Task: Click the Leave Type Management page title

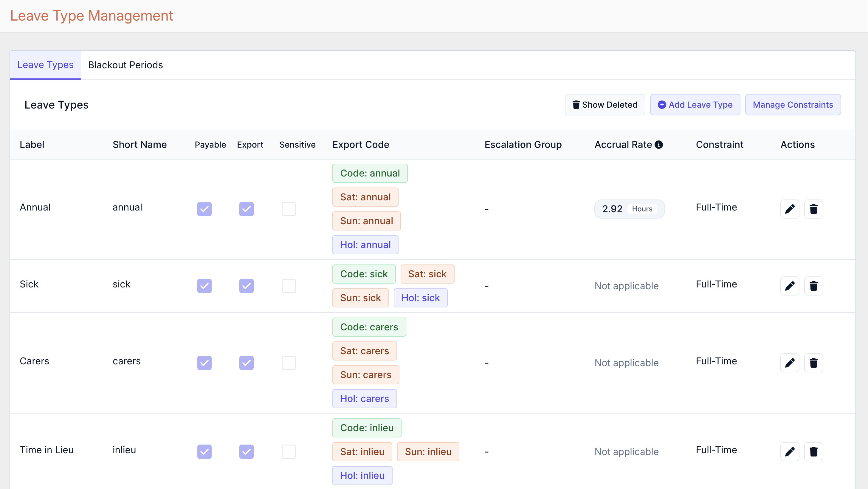Action: 92,16
